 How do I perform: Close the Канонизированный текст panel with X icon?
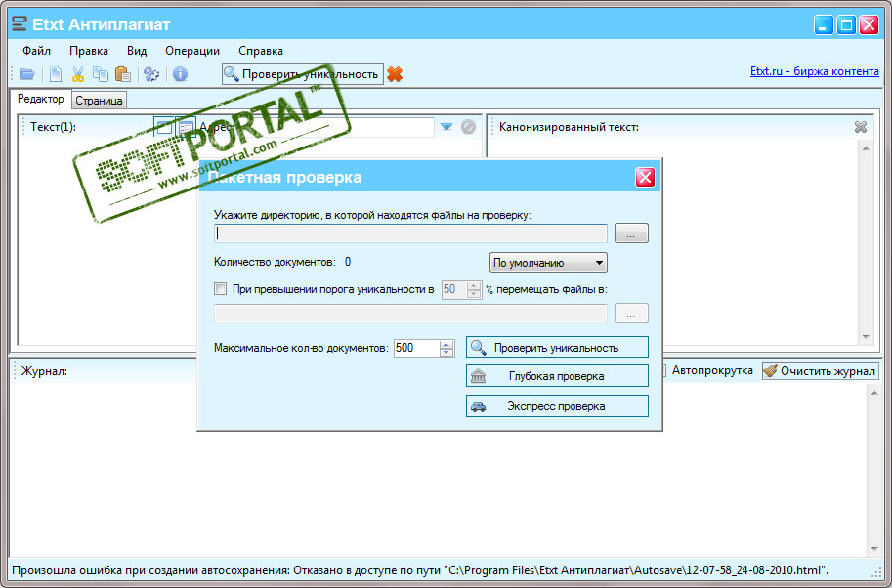[861, 127]
